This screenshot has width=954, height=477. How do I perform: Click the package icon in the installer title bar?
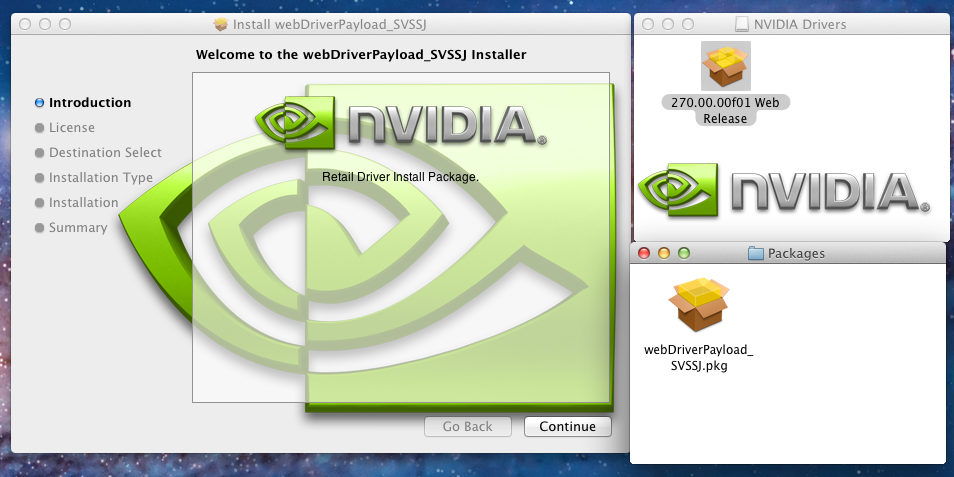click(x=221, y=24)
